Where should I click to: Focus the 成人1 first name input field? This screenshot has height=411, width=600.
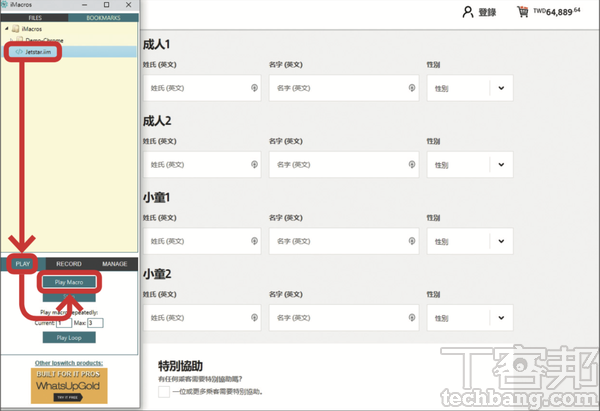[x=344, y=88]
